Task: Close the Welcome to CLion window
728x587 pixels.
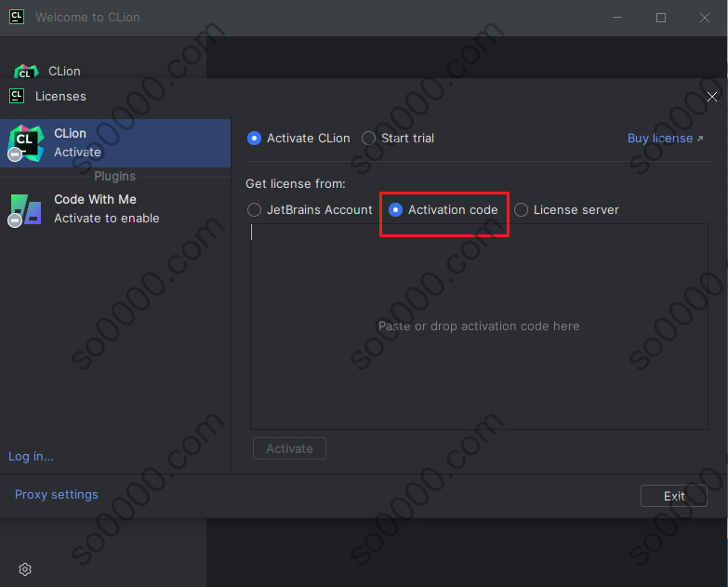Action: click(705, 18)
